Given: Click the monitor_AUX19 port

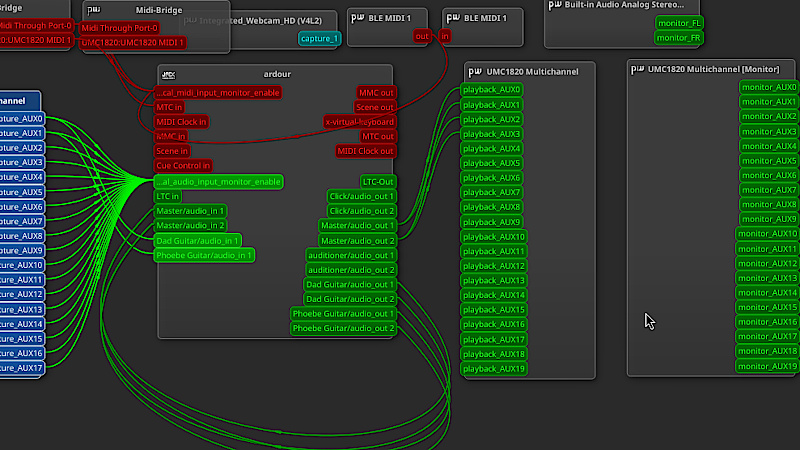Looking at the screenshot, I should point(767,366).
